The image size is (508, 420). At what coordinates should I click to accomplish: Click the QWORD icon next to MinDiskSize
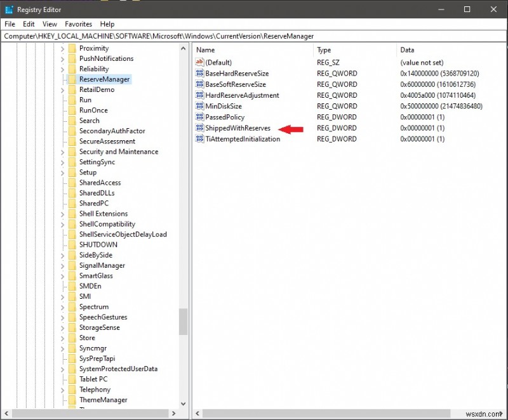point(199,106)
